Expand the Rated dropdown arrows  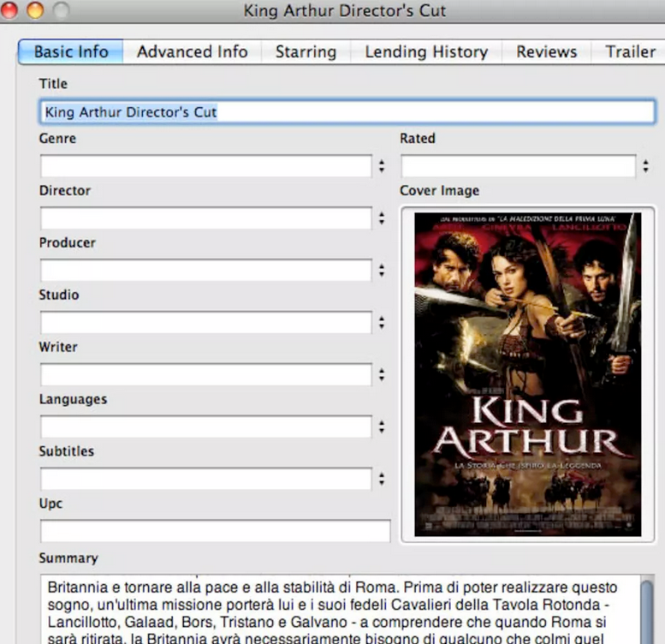[645, 166]
